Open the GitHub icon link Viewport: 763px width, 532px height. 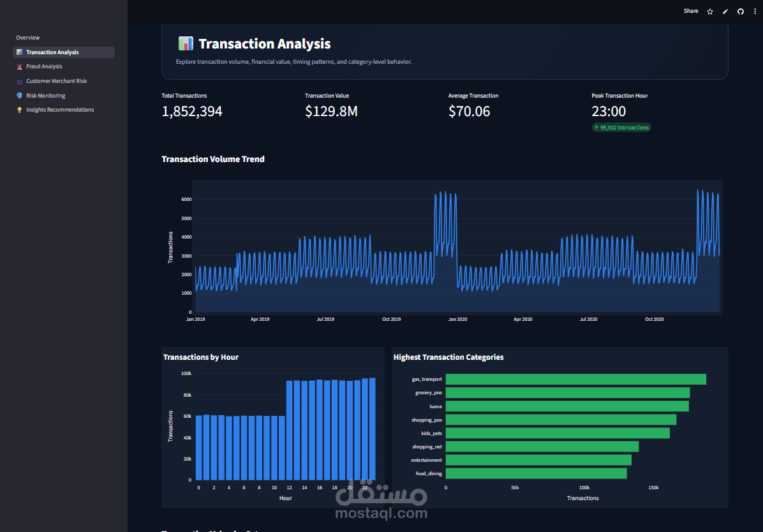click(x=741, y=11)
